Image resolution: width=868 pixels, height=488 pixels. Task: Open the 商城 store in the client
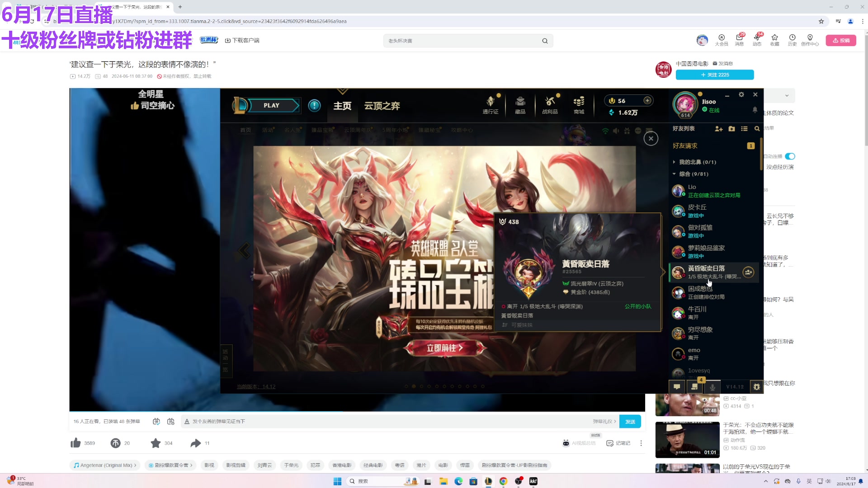click(x=578, y=105)
